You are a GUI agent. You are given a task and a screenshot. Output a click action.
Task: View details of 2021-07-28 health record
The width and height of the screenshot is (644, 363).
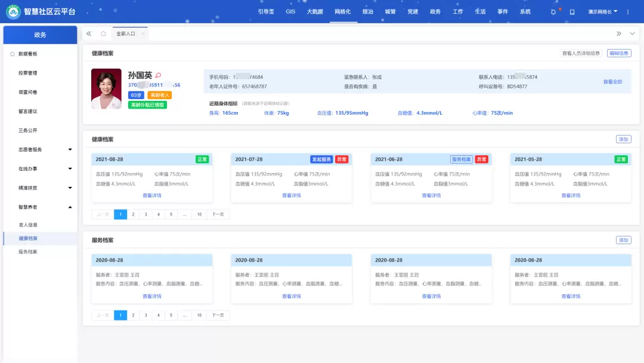[292, 196]
